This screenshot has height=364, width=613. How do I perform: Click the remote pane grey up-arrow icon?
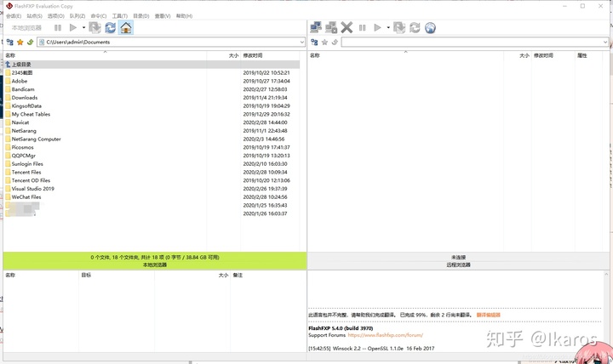[335, 43]
